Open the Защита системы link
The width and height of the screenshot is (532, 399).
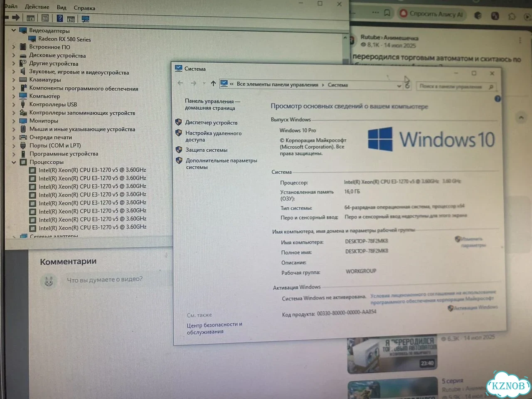(207, 150)
